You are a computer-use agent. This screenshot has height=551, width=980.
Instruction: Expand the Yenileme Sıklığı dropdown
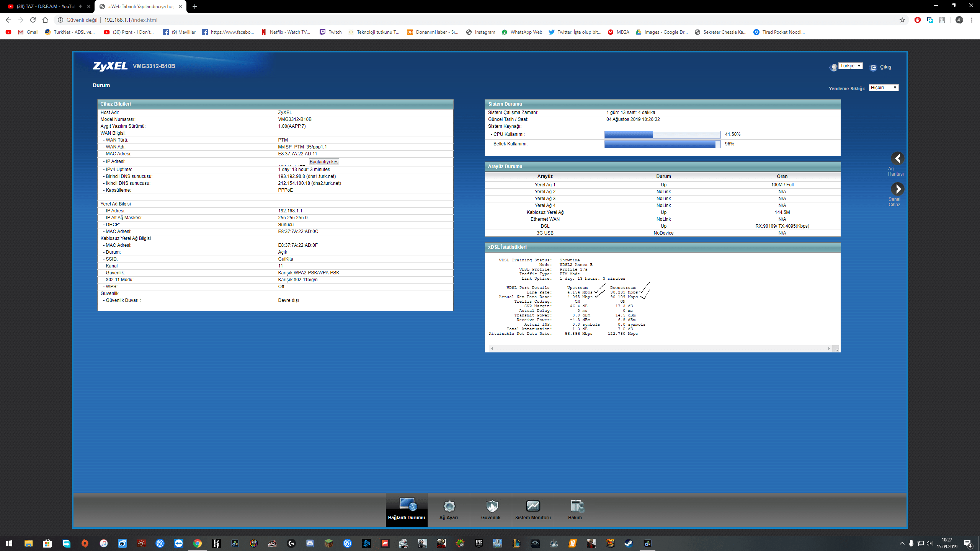coord(884,88)
